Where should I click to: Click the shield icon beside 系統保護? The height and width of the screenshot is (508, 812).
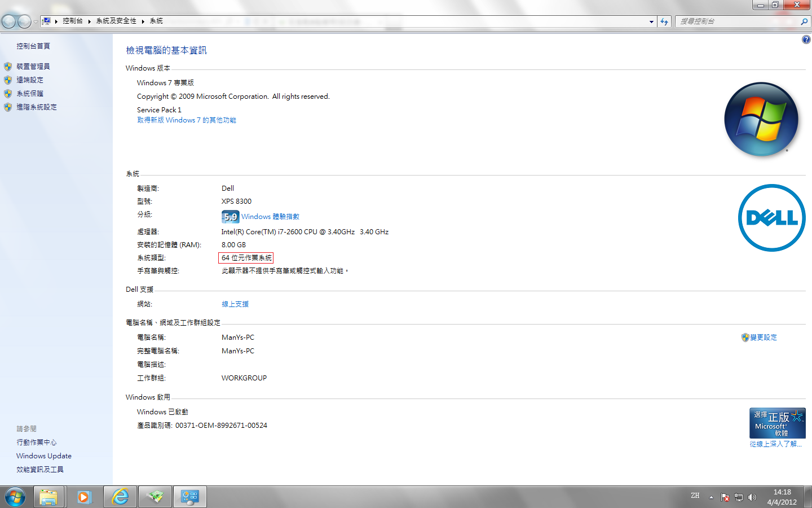tap(8, 94)
